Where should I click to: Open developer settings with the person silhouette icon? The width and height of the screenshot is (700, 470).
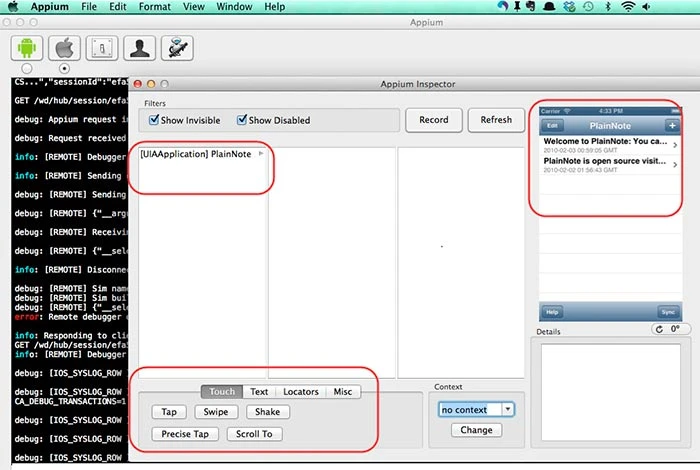coord(139,47)
